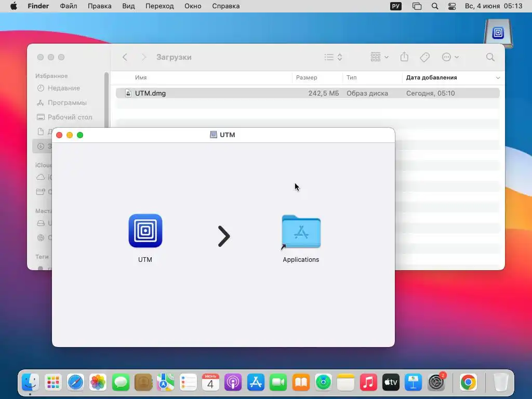Open Reminders from the Dock
Viewport: 532px width, 399px height.
pos(188,382)
